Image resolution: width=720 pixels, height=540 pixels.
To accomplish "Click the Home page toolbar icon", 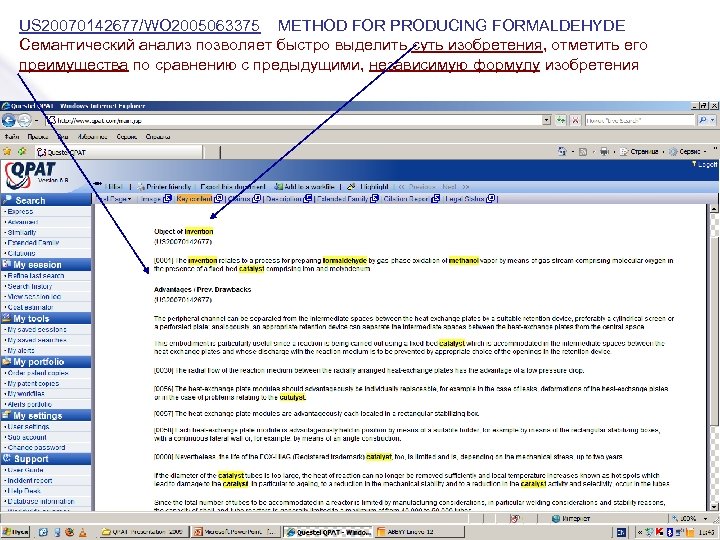I will (x=562, y=151).
